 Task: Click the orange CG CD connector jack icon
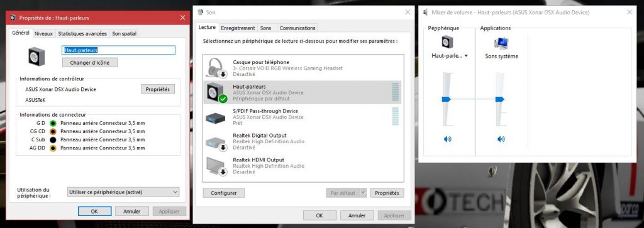[x=53, y=131]
